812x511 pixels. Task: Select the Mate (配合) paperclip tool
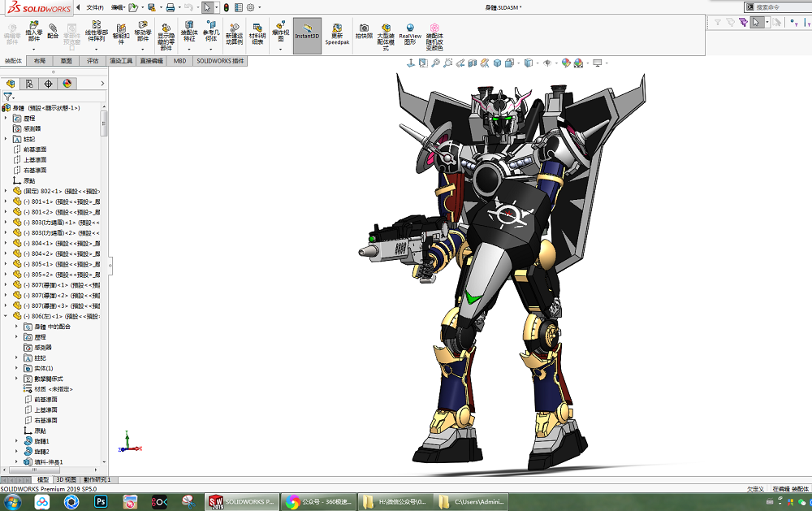point(53,31)
